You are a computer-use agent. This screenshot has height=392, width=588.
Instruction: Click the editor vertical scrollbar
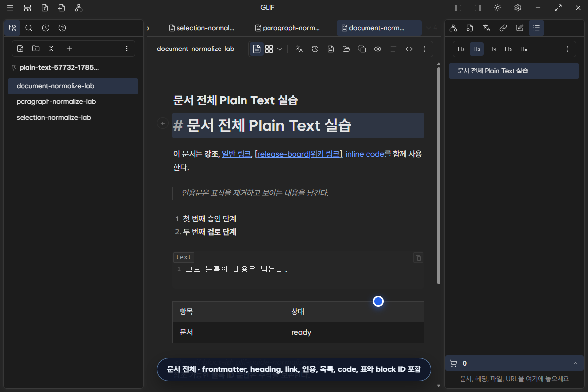point(439,175)
